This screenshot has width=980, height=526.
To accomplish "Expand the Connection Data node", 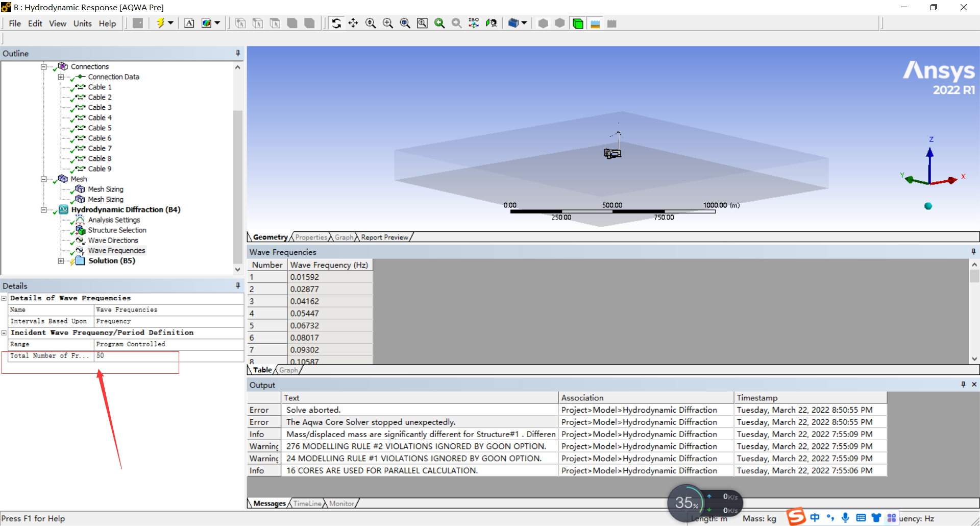I will click(61, 77).
